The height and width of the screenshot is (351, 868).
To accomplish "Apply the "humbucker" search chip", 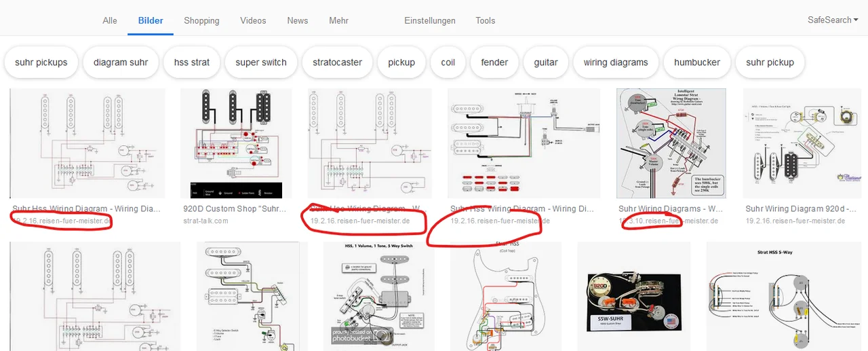I will coord(697,62).
